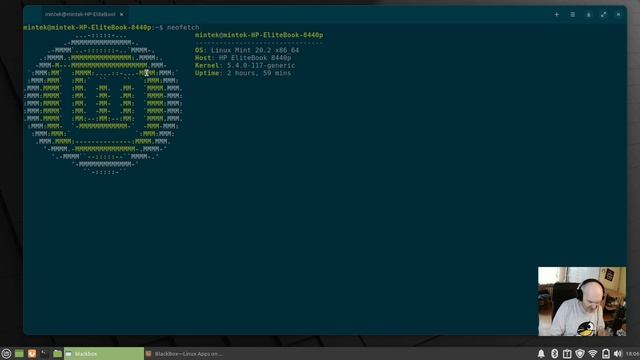Image resolution: width=640 pixels, height=360 pixels.
Task: Click the 'Uptime: 2 hours, 59 mins' line
Action: tap(243, 73)
